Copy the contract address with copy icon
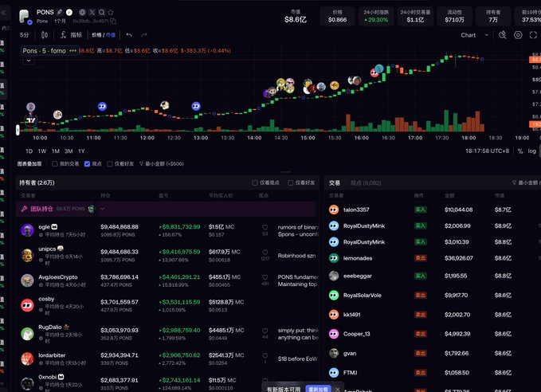Viewport: 541px width, 392px height. [113, 21]
